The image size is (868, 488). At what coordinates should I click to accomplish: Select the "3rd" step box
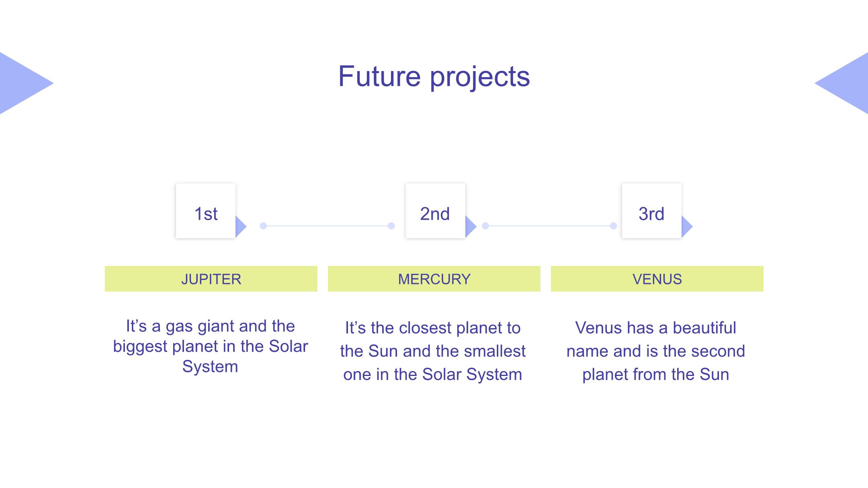651,211
